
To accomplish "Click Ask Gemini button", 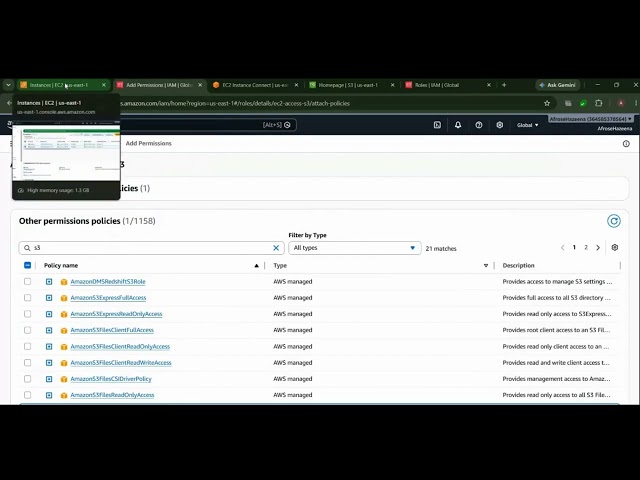I will [x=558, y=85].
